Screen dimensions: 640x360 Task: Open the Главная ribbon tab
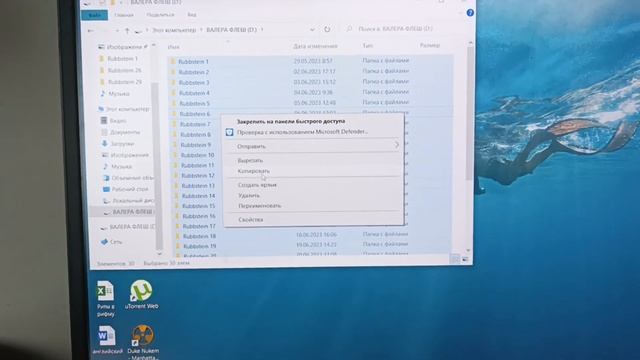(x=124, y=15)
